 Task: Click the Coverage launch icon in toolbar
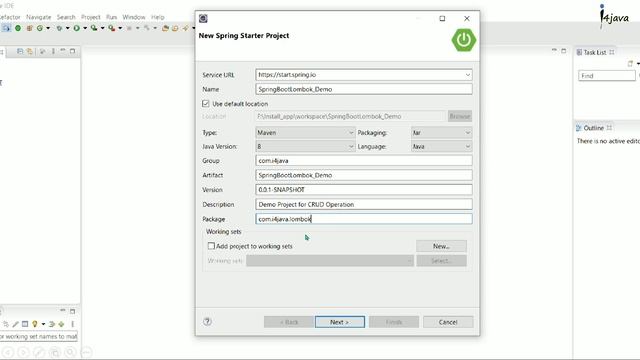click(94, 28)
